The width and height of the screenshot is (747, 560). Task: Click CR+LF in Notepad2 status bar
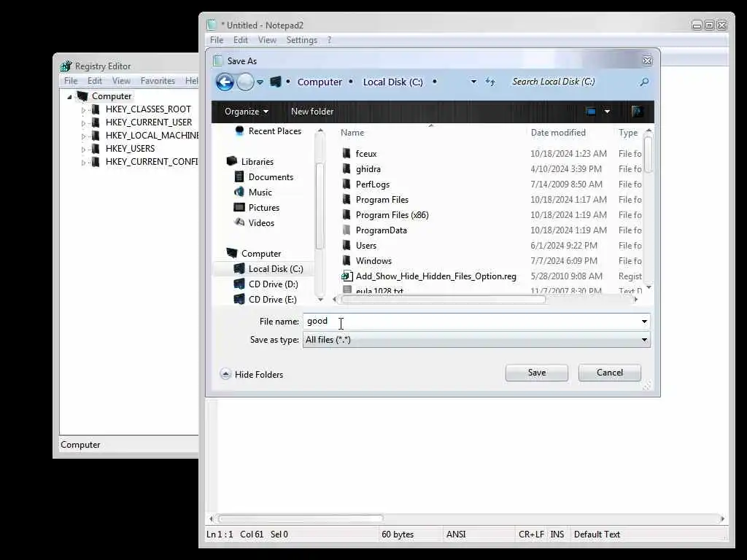[x=531, y=534]
